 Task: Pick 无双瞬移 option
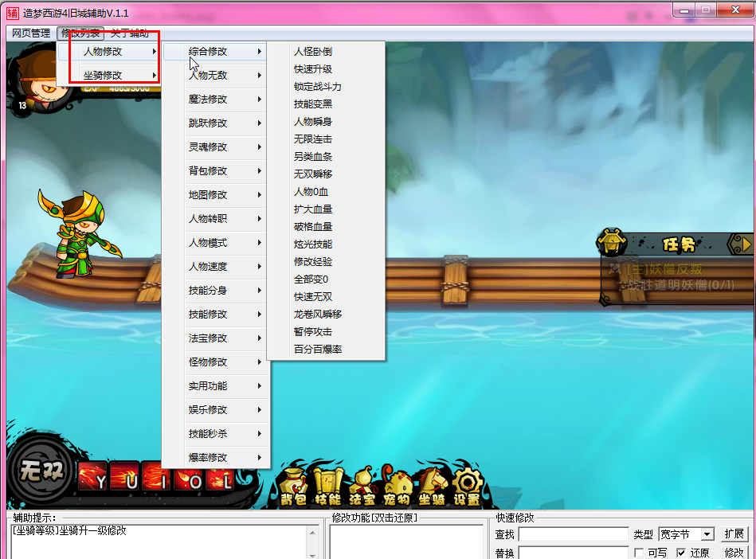(327, 174)
